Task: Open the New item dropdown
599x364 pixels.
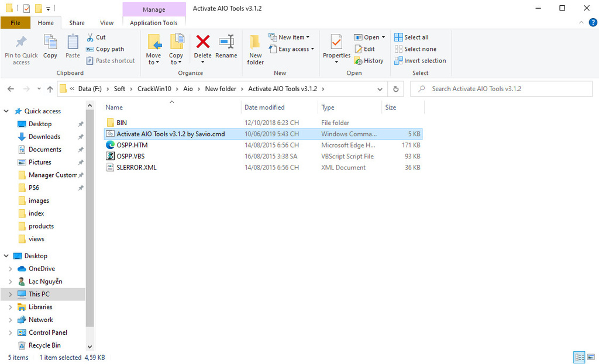Action: (289, 37)
